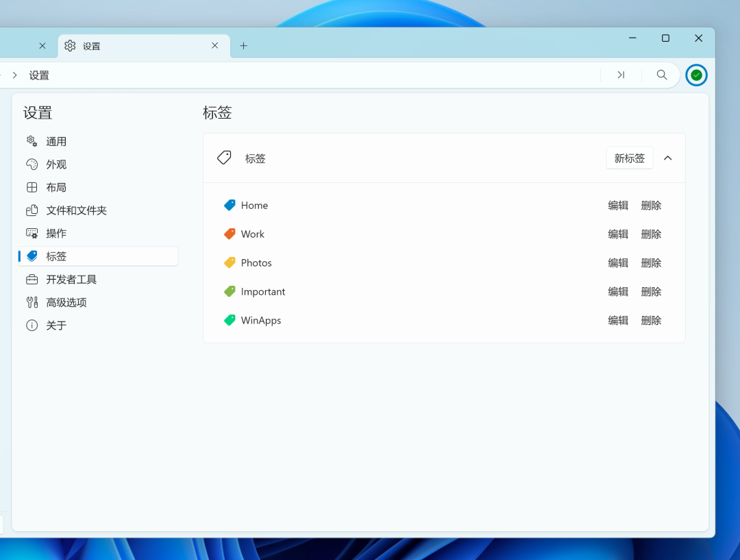
Task: Click 新标签 to create tag
Action: (x=630, y=158)
